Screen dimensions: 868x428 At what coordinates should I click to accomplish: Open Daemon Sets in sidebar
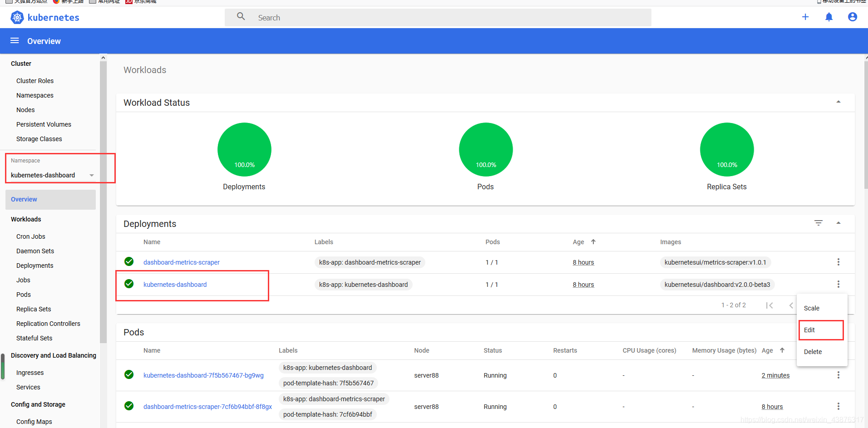35,251
